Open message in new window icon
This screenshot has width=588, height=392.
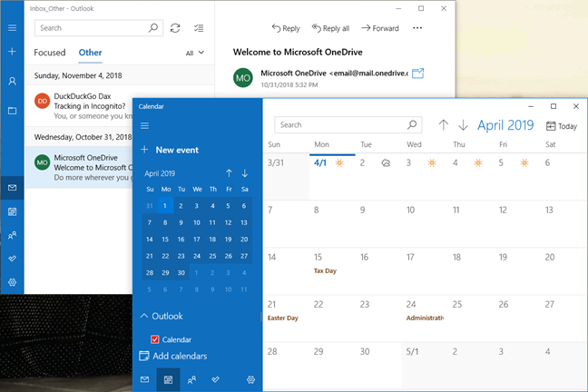[x=417, y=73]
